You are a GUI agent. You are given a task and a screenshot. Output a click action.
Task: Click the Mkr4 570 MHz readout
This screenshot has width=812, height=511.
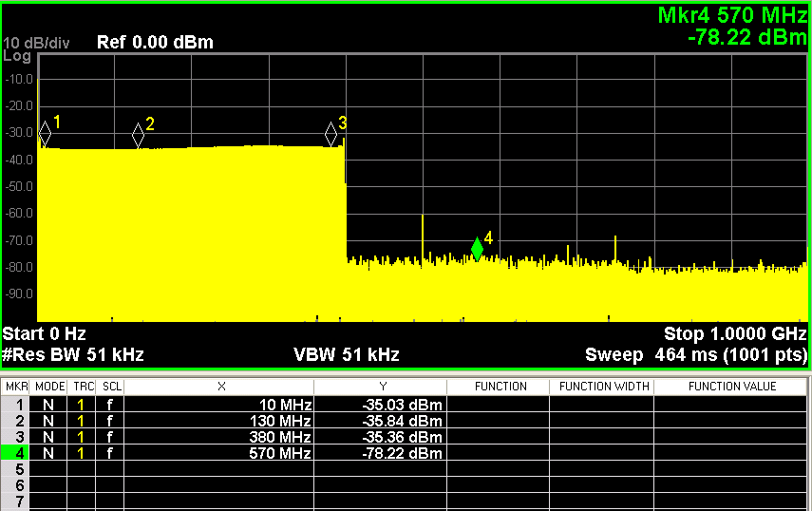[731, 15]
